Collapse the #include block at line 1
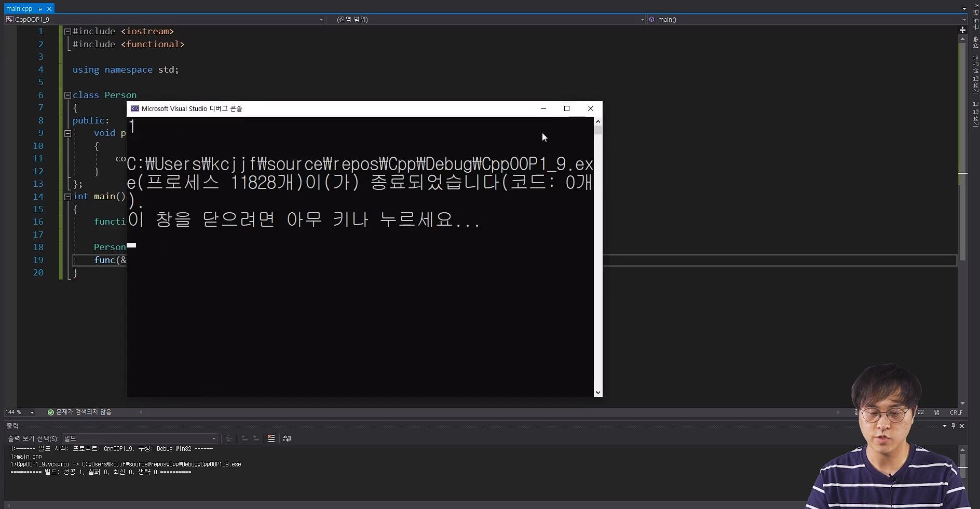This screenshot has width=980, height=509. pos(67,32)
